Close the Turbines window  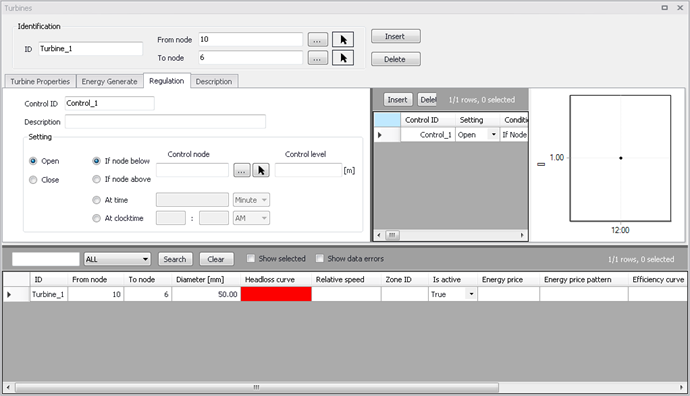(680, 7)
